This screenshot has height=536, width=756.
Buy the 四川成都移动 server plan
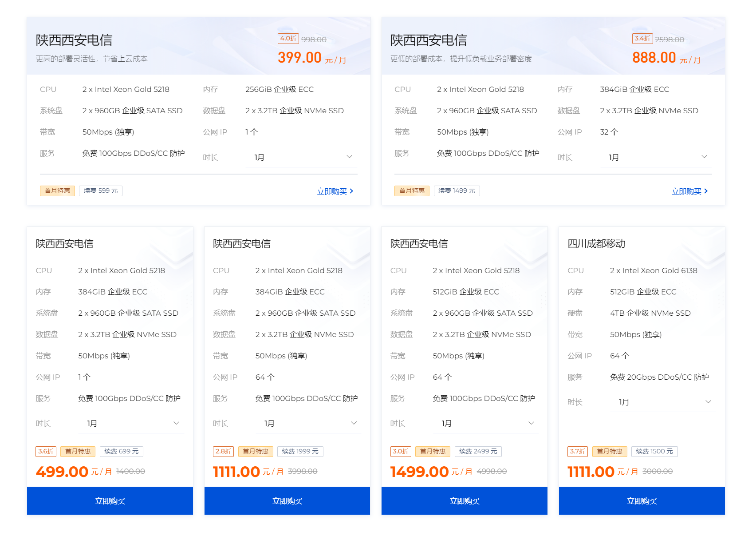642,501
